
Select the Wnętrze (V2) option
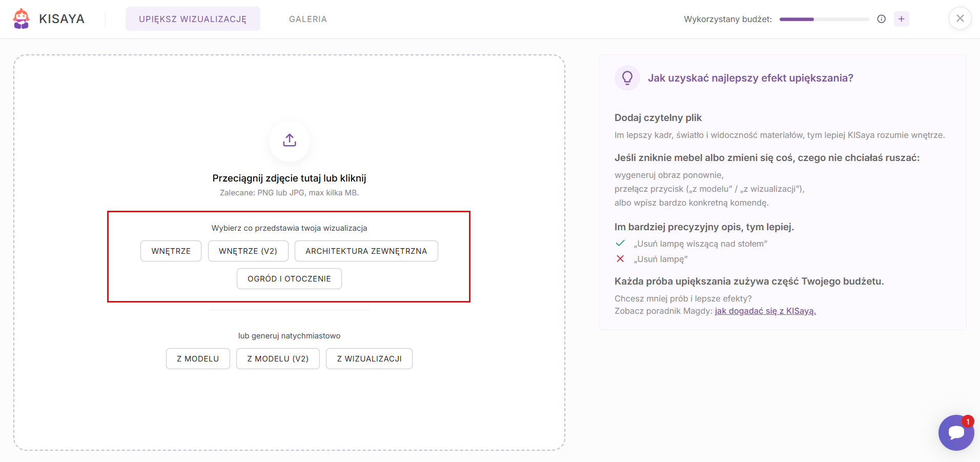pos(248,251)
